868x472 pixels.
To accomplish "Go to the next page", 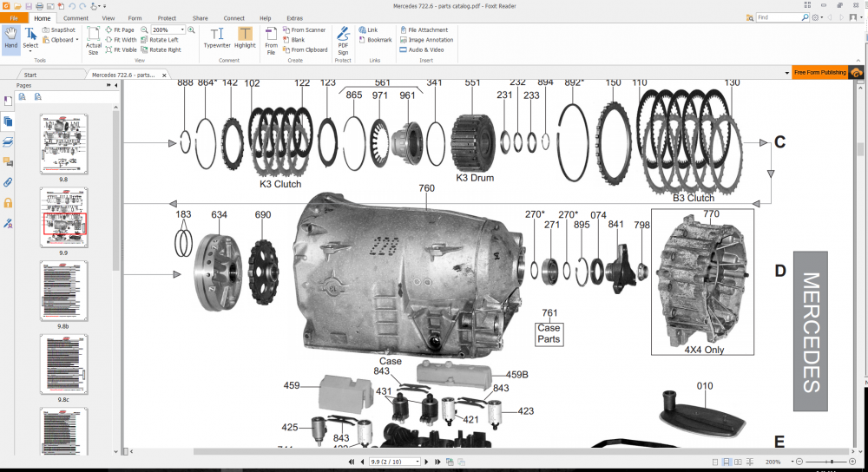I will click(426, 462).
